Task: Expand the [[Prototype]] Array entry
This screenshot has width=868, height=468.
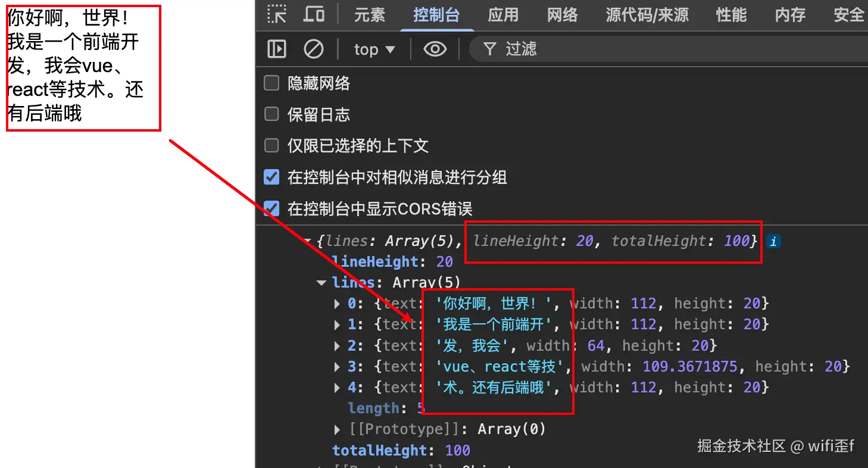Action: [x=336, y=429]
